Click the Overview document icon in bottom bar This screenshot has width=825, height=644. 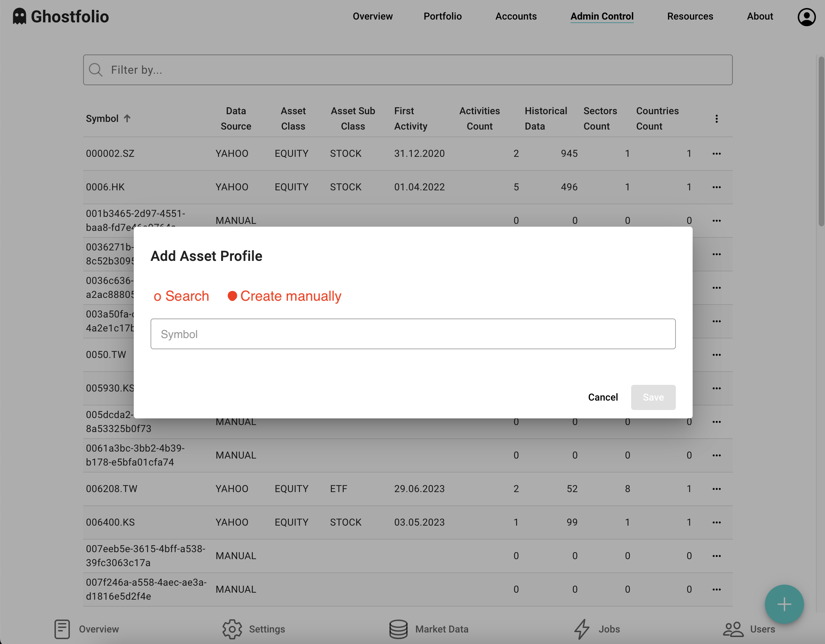62,629
